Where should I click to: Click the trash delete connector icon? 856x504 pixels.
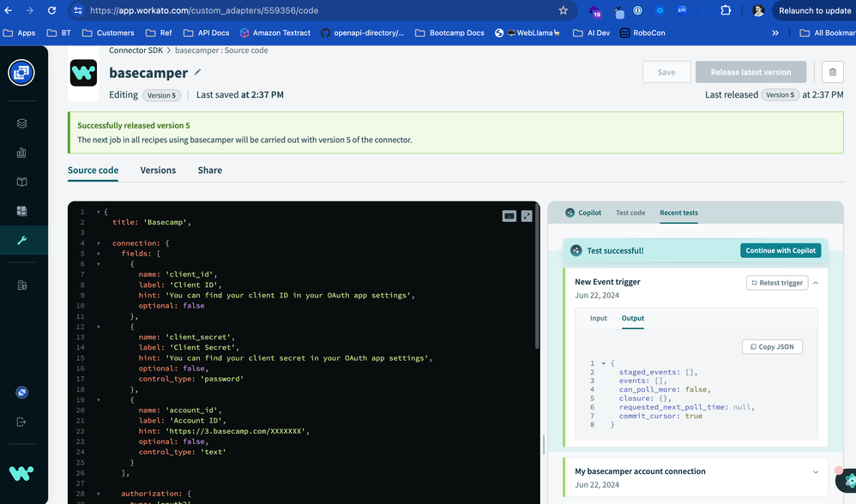pos(832,72)
